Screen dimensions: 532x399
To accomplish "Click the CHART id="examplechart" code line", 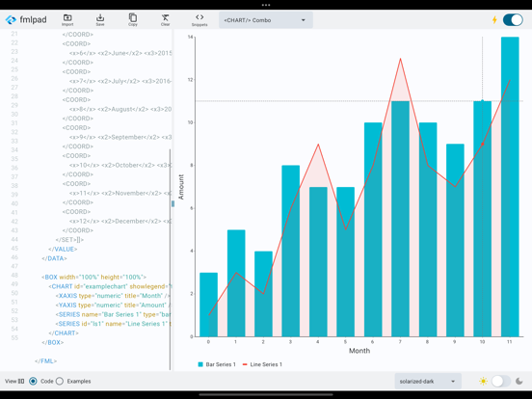I will 110,286.
